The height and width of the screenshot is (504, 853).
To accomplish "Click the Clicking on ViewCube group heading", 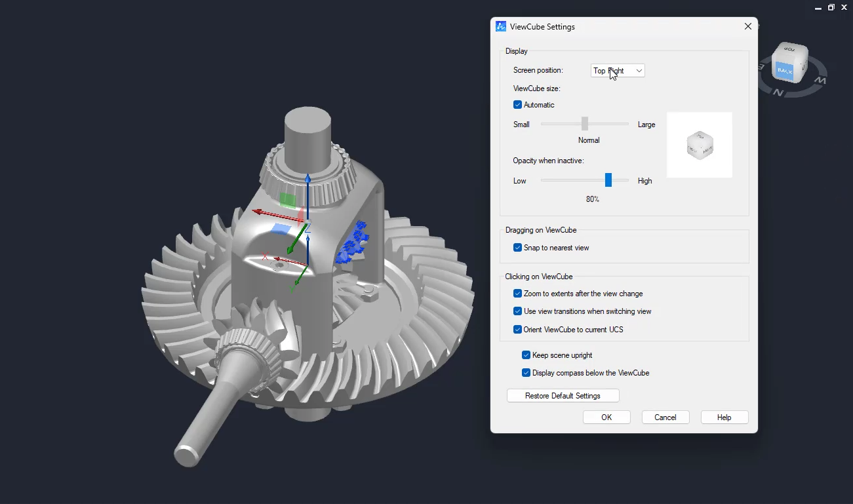I will 539,277.
